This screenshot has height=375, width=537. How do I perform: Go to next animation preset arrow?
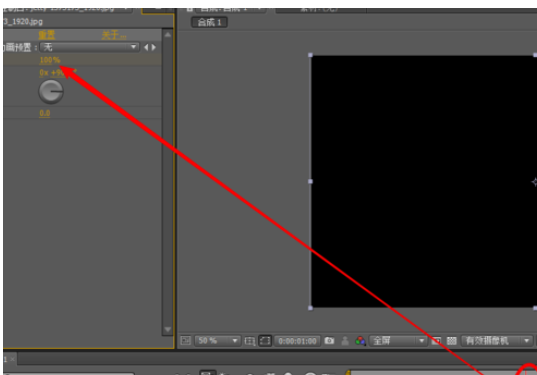point(154,47)
